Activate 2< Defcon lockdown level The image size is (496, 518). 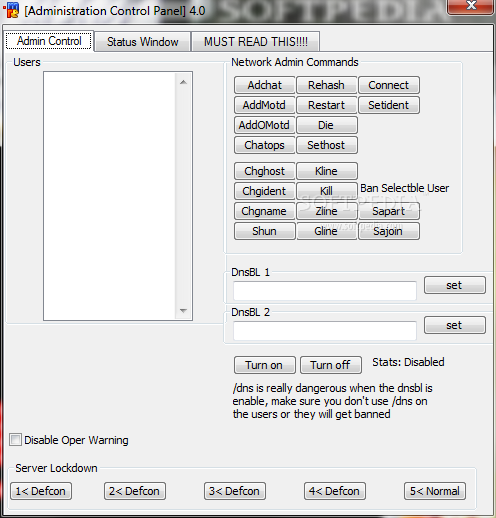tap(135, 491)
